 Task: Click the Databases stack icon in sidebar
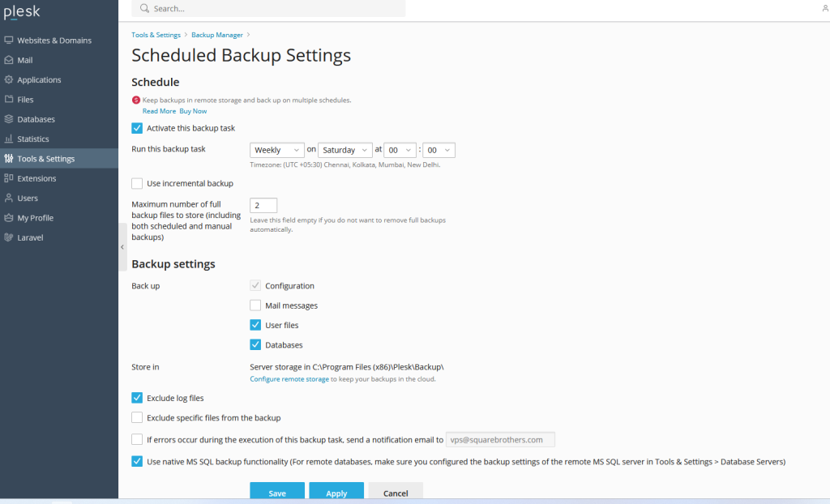click(9, 119)
